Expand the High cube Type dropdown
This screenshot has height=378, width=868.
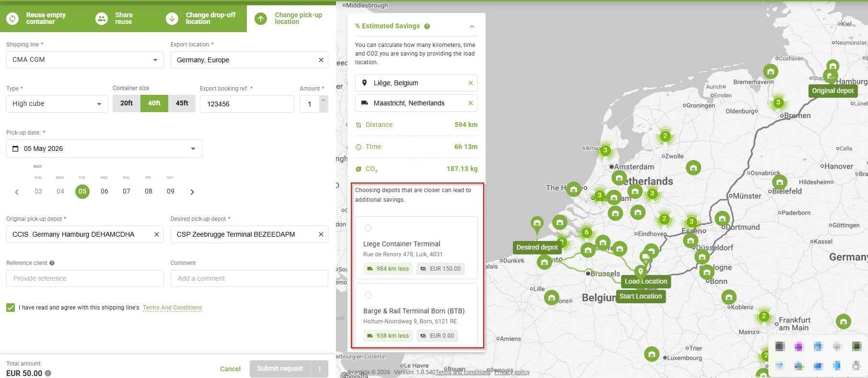coord(57,104)
